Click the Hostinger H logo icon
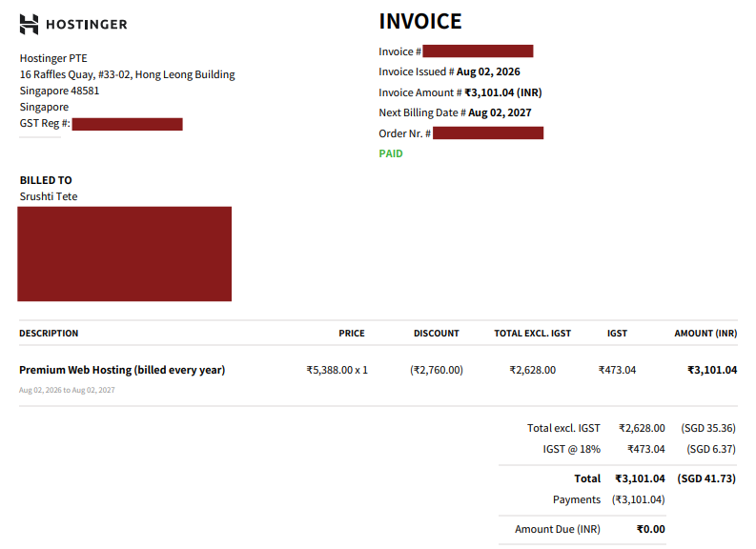Image resolution: width=756 pixels, height=549 pixels. pos(29,24)
